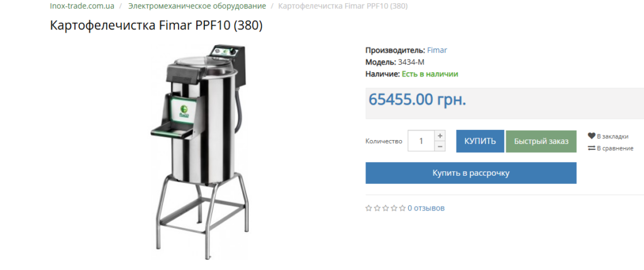Open the 0 отзывов reviews link
The height and width of the screenshot is (270, 644).
coord(426,208)
